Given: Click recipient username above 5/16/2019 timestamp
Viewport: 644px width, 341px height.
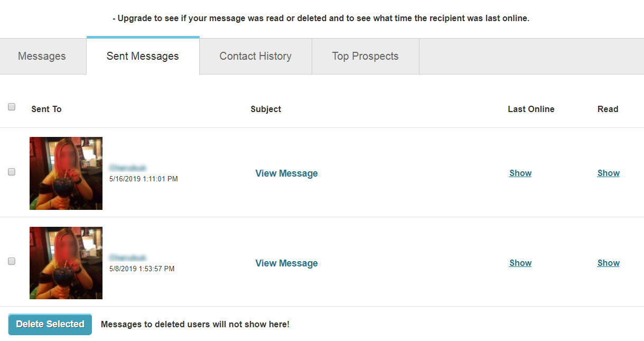Looking at the screenshot, I should (x=128, y=168).
